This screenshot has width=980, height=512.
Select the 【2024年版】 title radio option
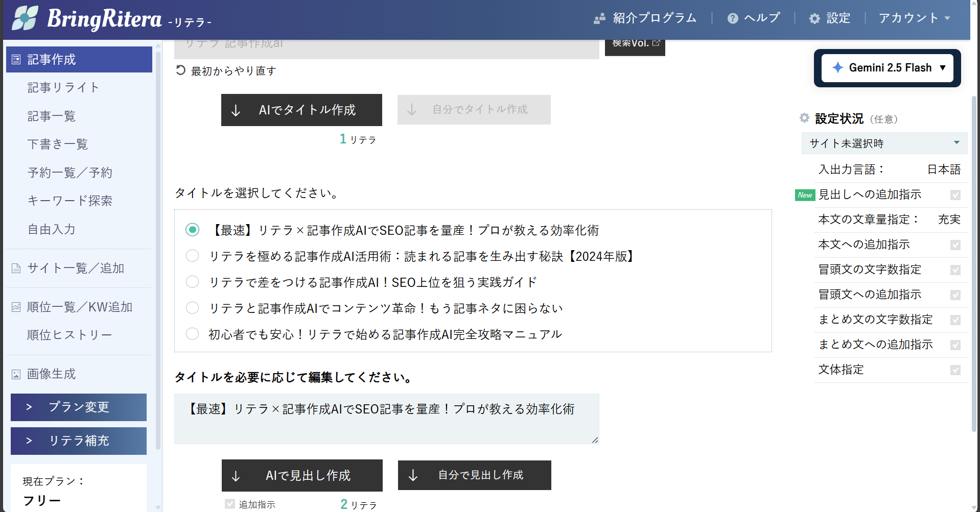192,256
